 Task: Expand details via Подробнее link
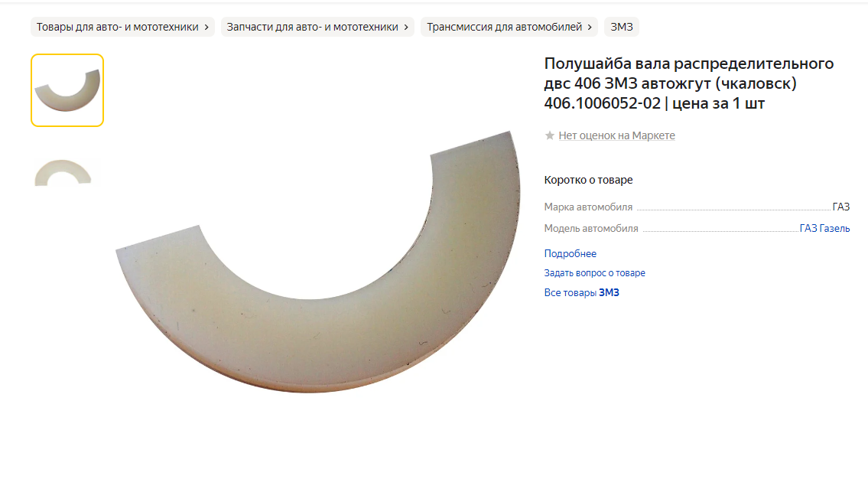pos(571,253)
